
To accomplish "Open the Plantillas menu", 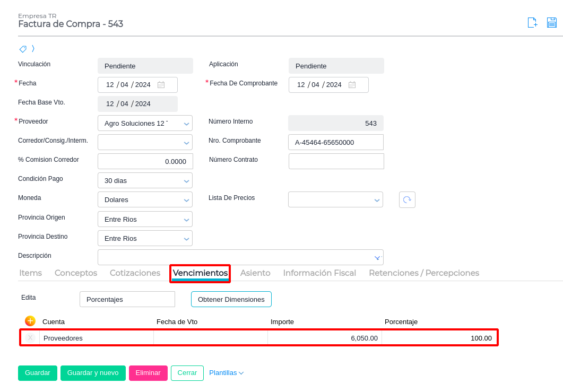I will pos(226,373).
